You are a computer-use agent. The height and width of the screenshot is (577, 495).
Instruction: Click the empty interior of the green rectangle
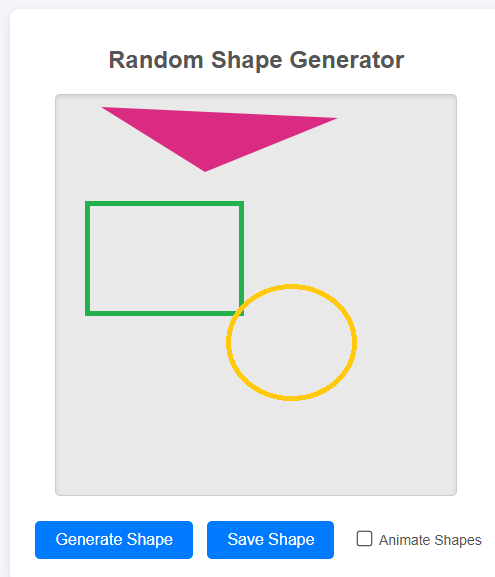(164, 258)
